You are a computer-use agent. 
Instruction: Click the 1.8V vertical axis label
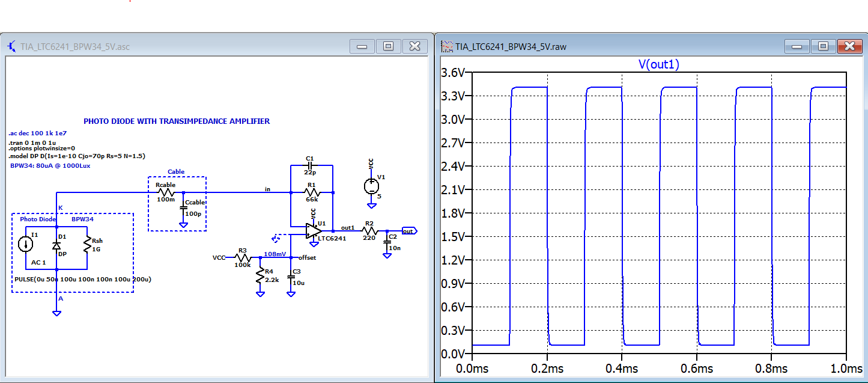click(x=452, y=213)
